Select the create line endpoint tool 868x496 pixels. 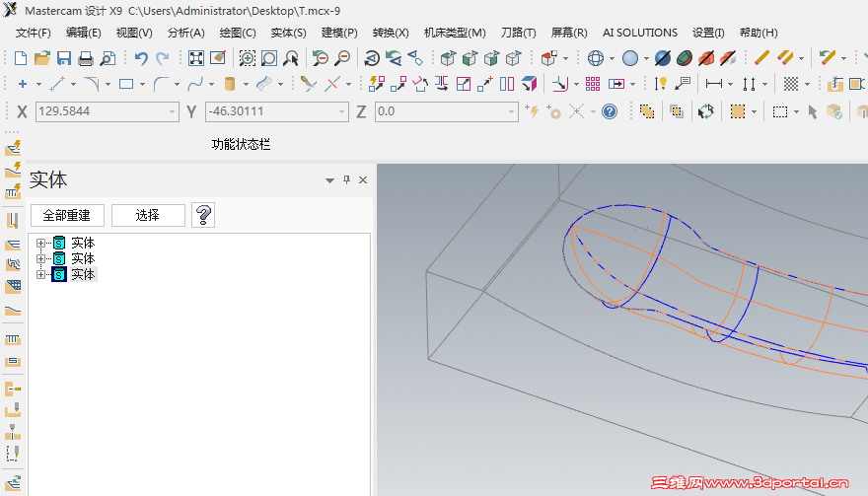(x=57, y=84)
